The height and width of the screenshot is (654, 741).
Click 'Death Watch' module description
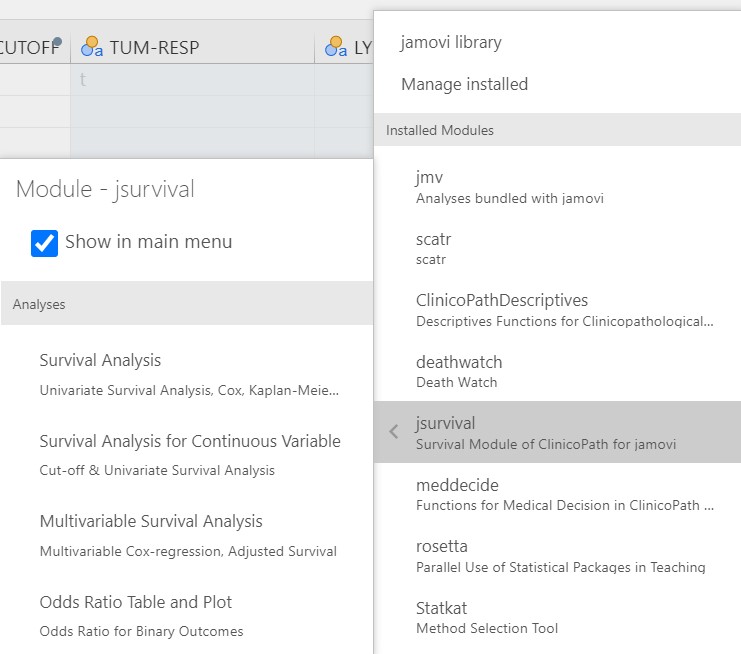point(457,382)
